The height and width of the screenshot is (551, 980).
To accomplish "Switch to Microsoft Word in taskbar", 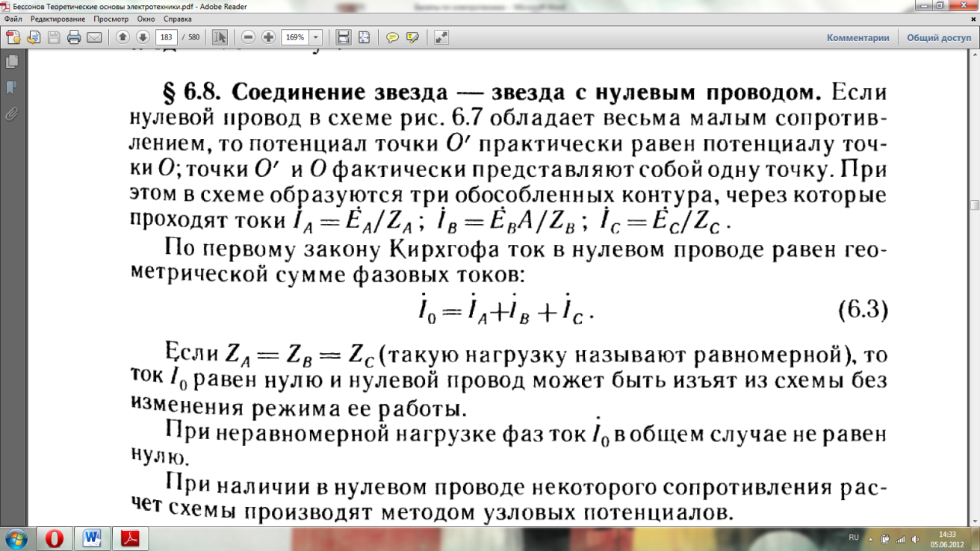I will [92, 538].
